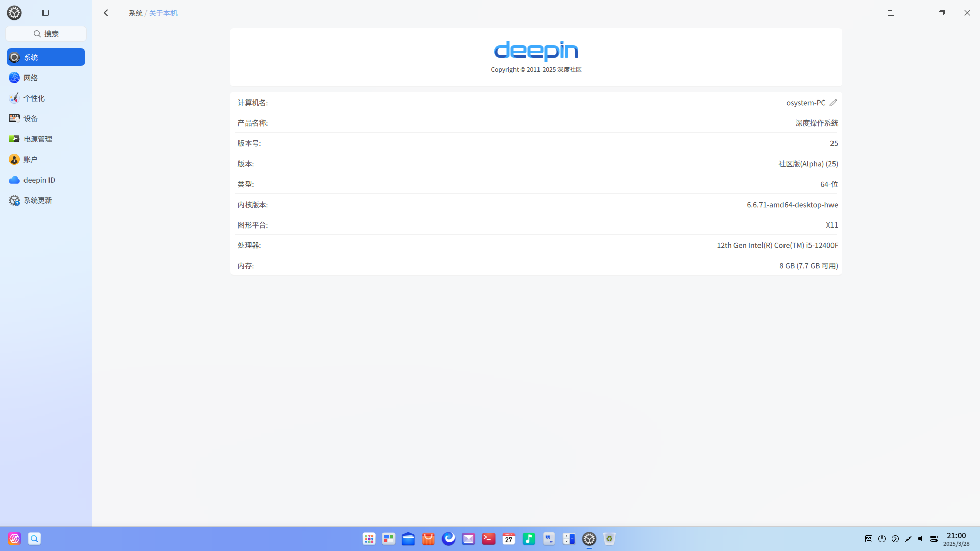Click the 深度操作系统 product name value
Screen dimensions: 980x551
817,123
